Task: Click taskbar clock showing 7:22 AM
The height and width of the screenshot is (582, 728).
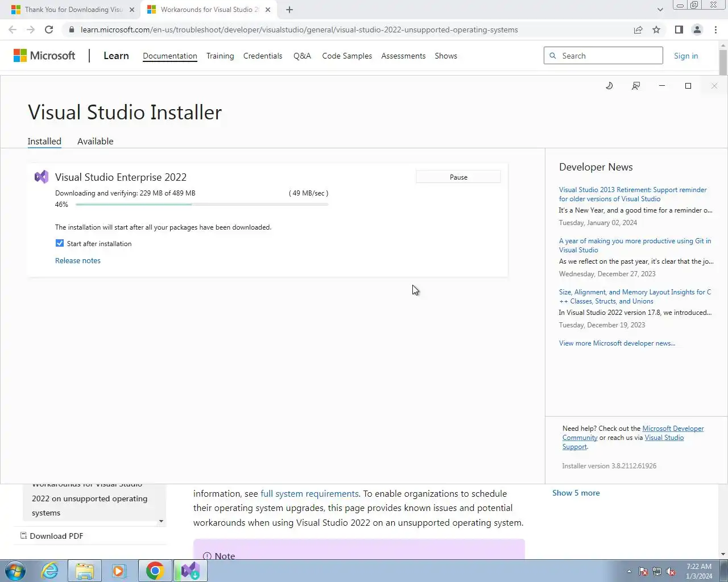Action: 699,571
